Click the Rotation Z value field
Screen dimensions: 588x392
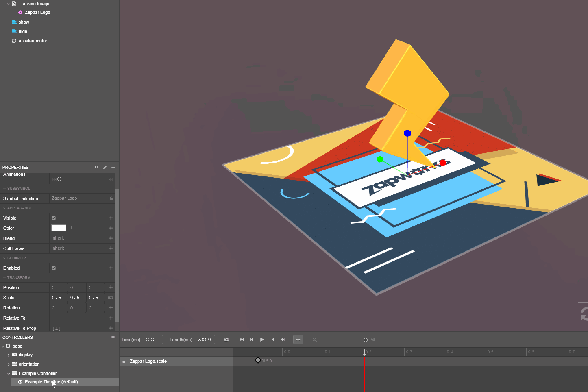[x=96, y=308]
